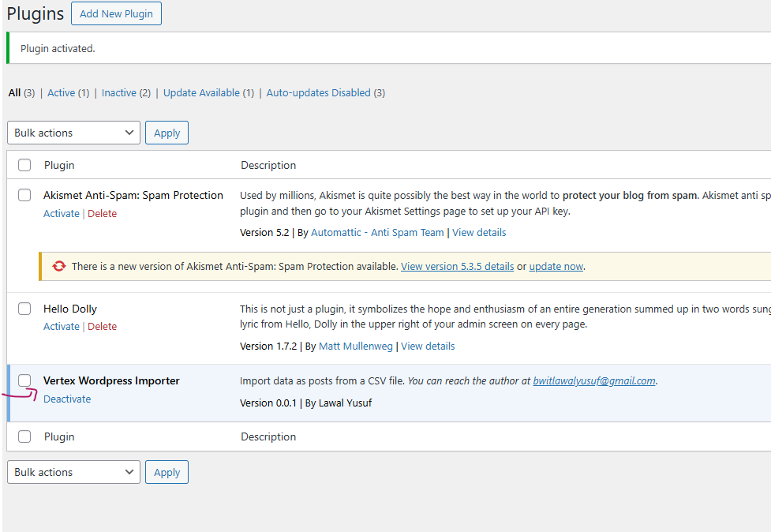Open the top Bulk actions dropdown
Screen dimensions: 771x532
[x=73, y=133]
